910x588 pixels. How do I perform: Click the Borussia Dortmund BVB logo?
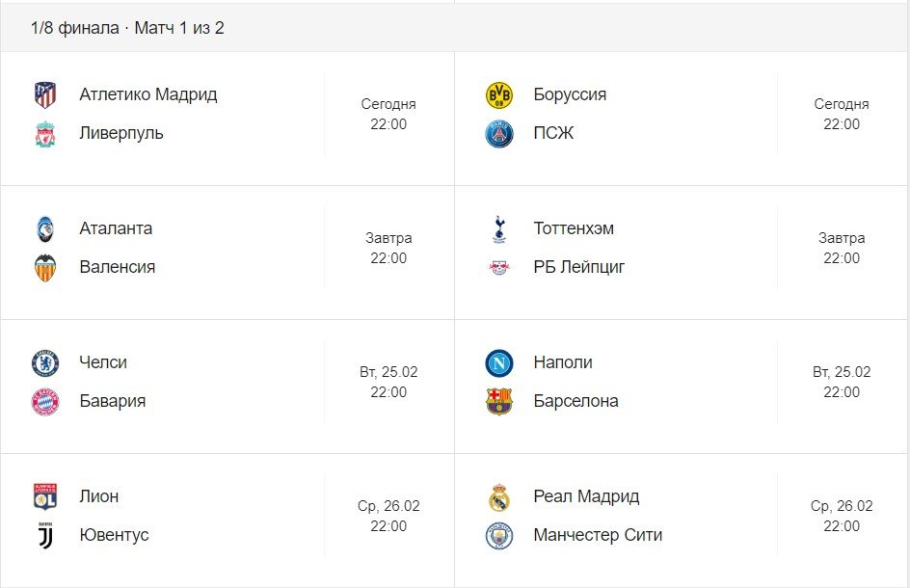click(x=499, y=94)
